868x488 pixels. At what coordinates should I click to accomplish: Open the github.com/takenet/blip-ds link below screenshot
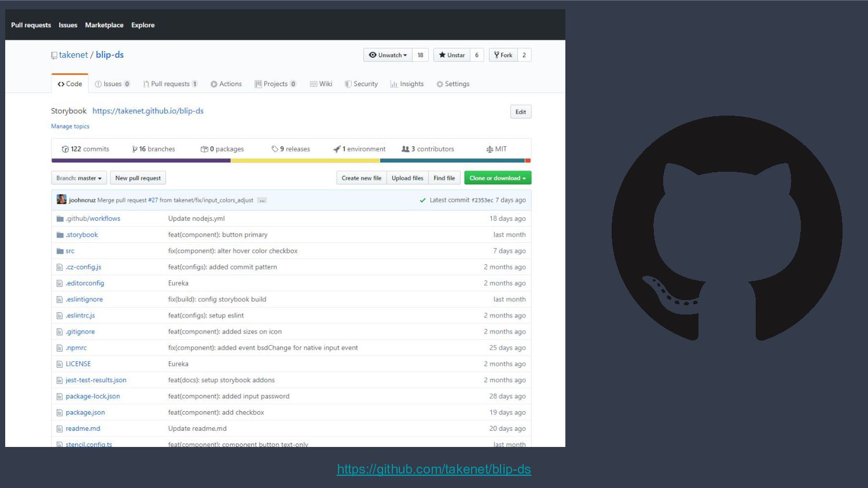click(x=434, y=469)
